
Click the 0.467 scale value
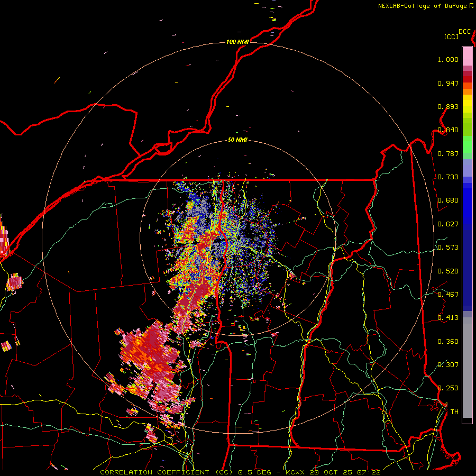point(448,295)
